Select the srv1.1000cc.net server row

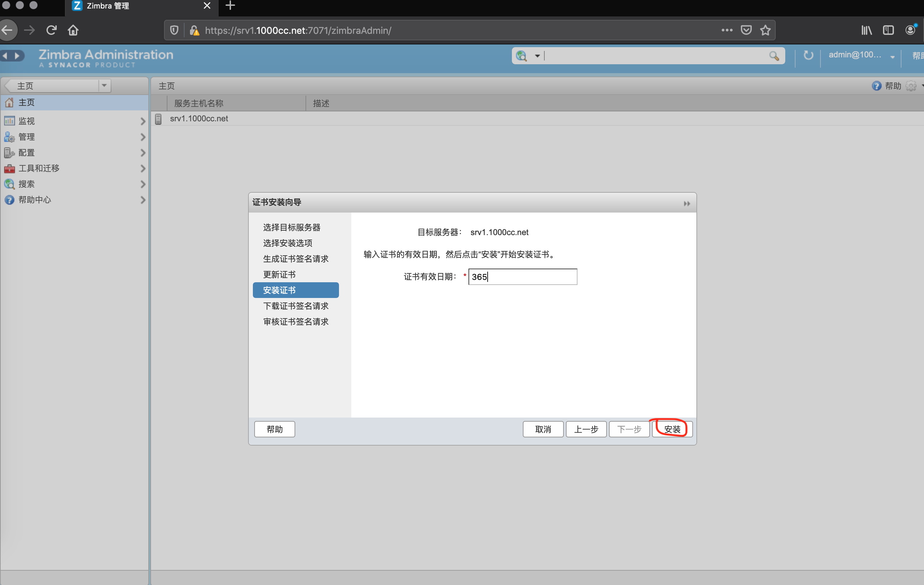[x=537, y=119]
